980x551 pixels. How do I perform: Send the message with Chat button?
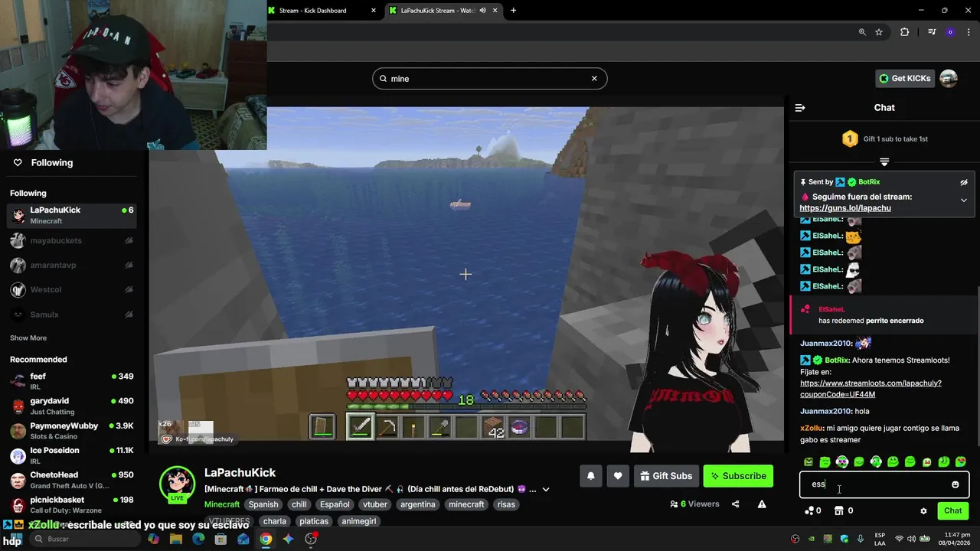[x=952, y=510]
